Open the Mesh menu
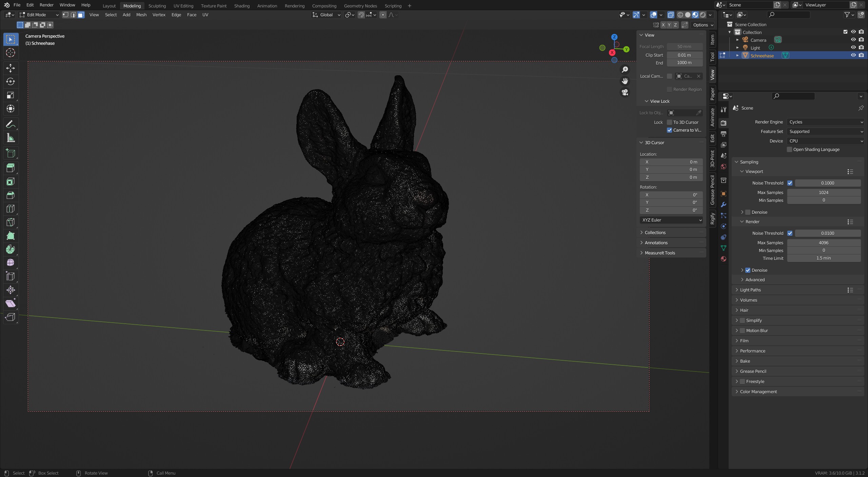868x477 pixels. coord(141,15)
